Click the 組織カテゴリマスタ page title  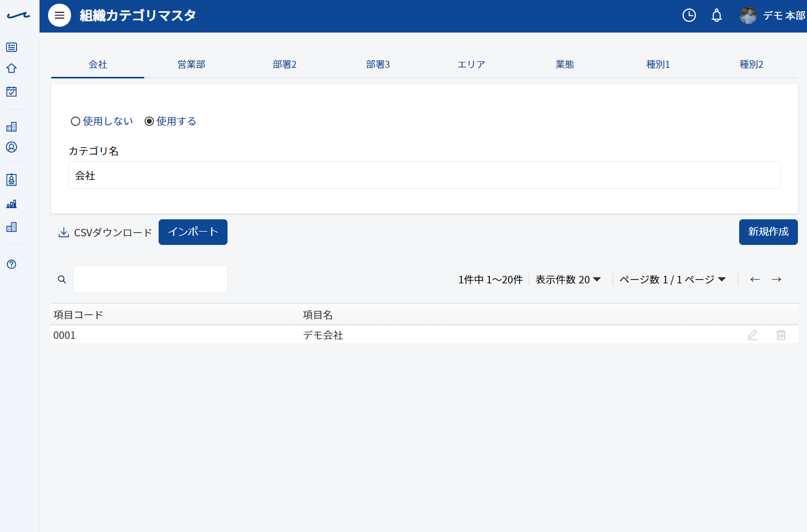[x=138, y=15]
